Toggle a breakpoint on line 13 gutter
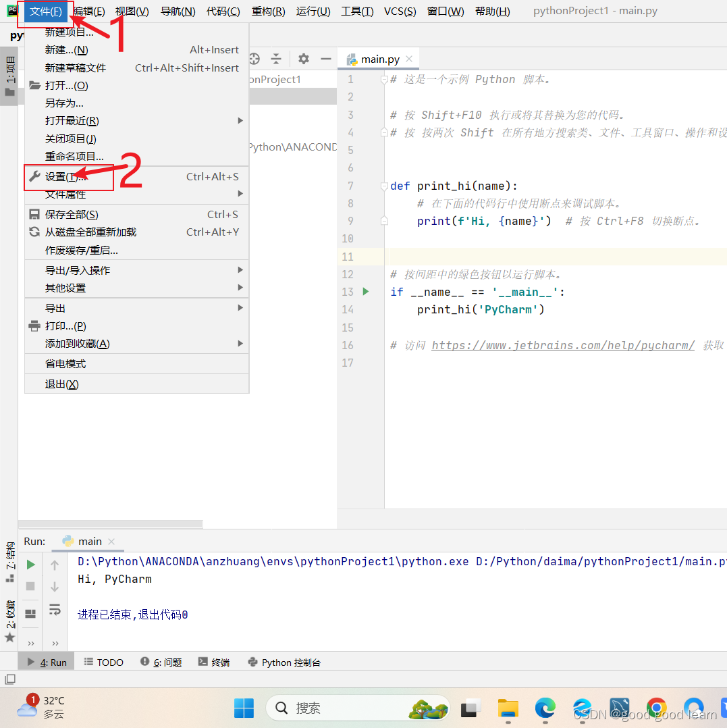 375,291
